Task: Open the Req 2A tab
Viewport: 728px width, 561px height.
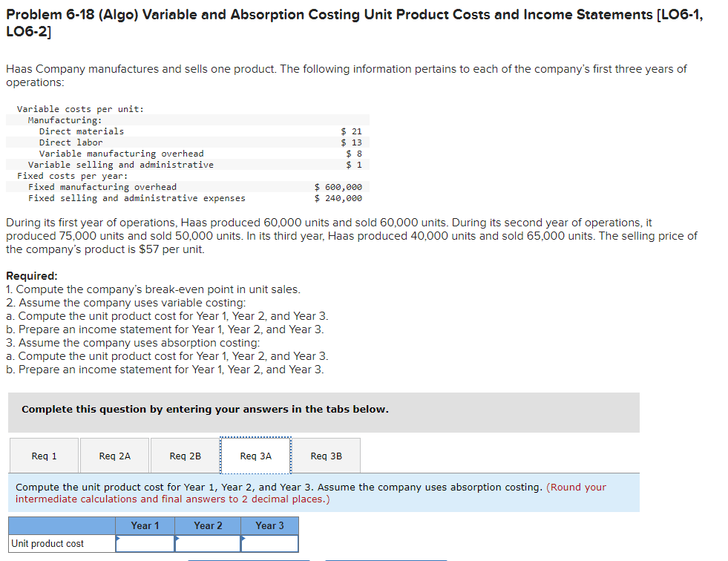Action: 114,456
